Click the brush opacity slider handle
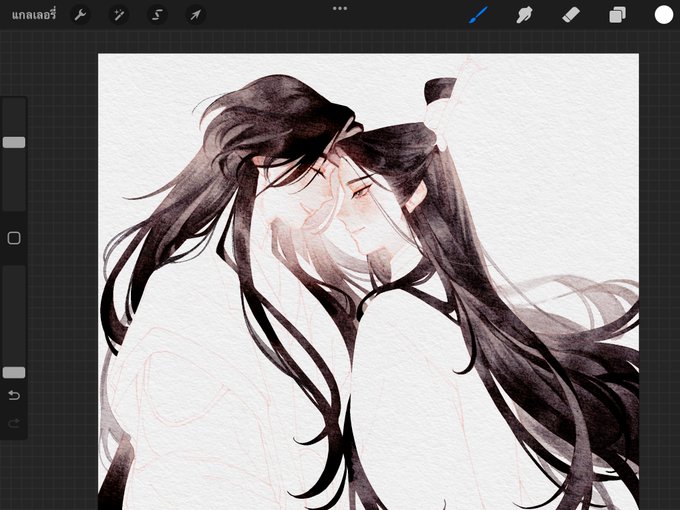The height and width of the screenshot is (510, 680). click(14, 372)
